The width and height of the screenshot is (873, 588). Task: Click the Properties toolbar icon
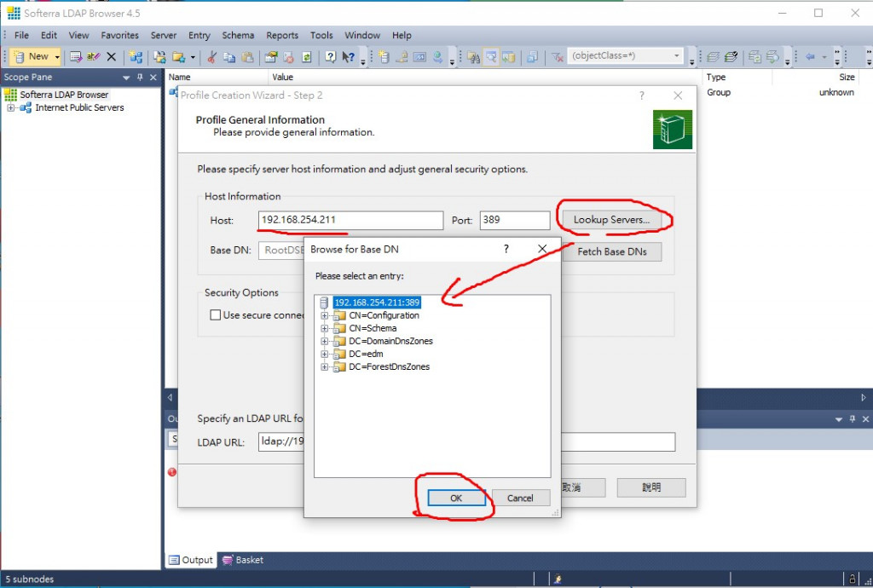(271, 57)
